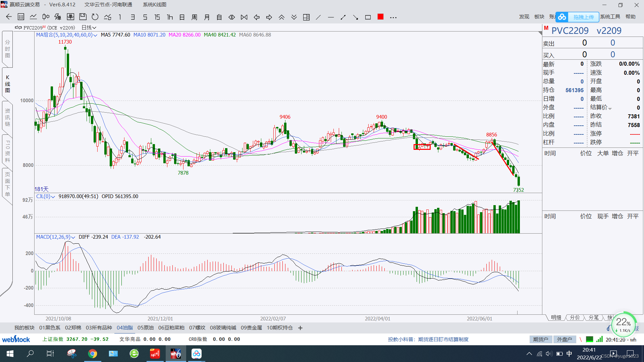Select the candlestick chart icon
The width and height of the screenshot is (644, 362).
46,17
